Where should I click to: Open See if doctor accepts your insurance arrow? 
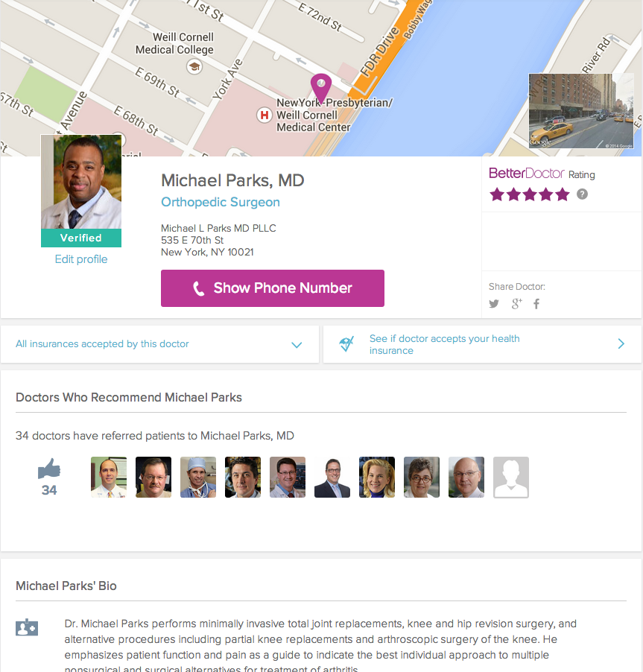pos(621,344)
